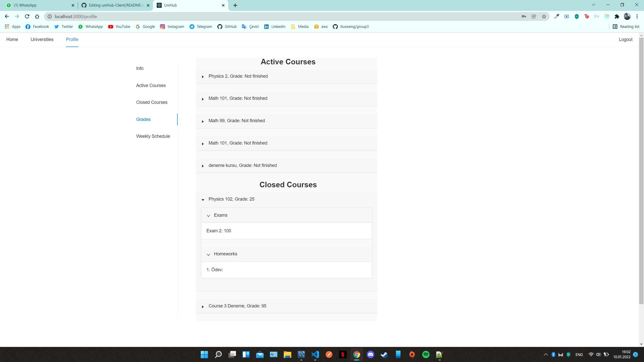Collapse the Physics 102 course details
This screenshot has width=644, height=362.
(x=203, y=200)
